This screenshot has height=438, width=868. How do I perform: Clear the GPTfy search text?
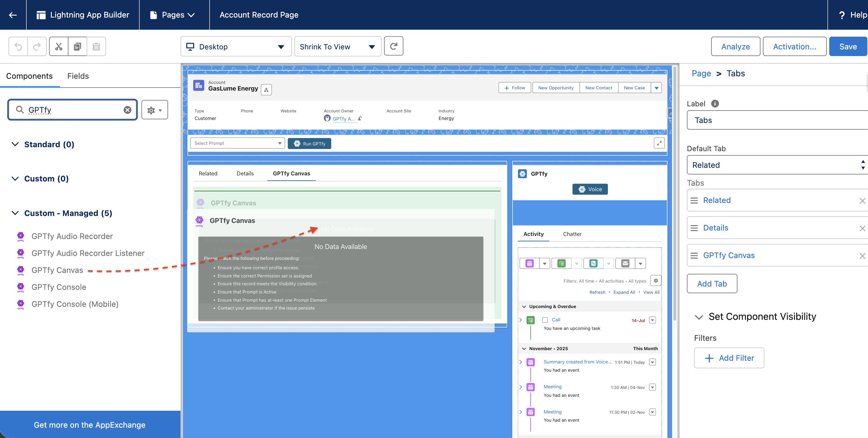(x=128, y=110)
